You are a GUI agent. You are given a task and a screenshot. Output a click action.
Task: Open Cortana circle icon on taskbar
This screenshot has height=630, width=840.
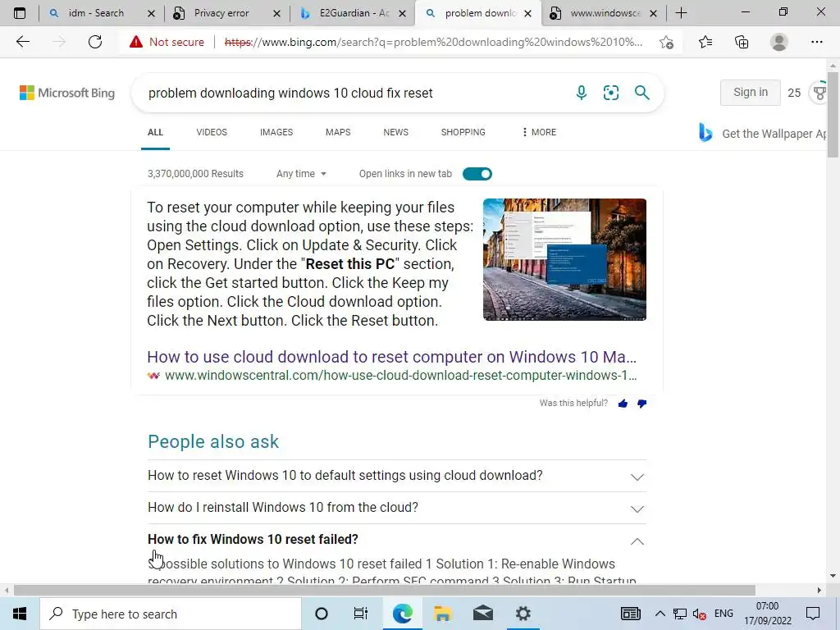pyautogui.click(x=322, y=614)
